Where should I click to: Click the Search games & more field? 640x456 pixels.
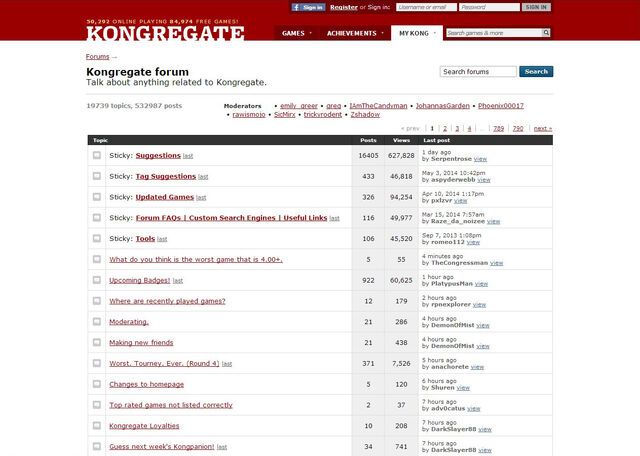coord(494,33)
